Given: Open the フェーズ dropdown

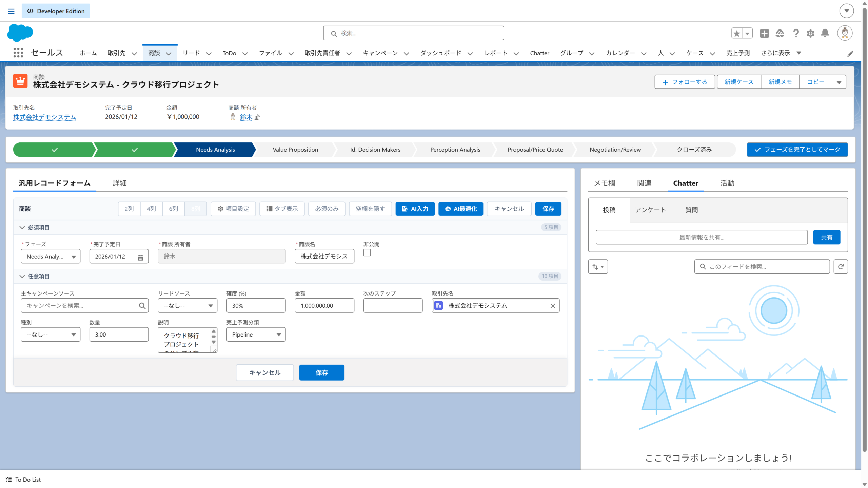Looking at the screenshot, I should (x=51, y=257).
